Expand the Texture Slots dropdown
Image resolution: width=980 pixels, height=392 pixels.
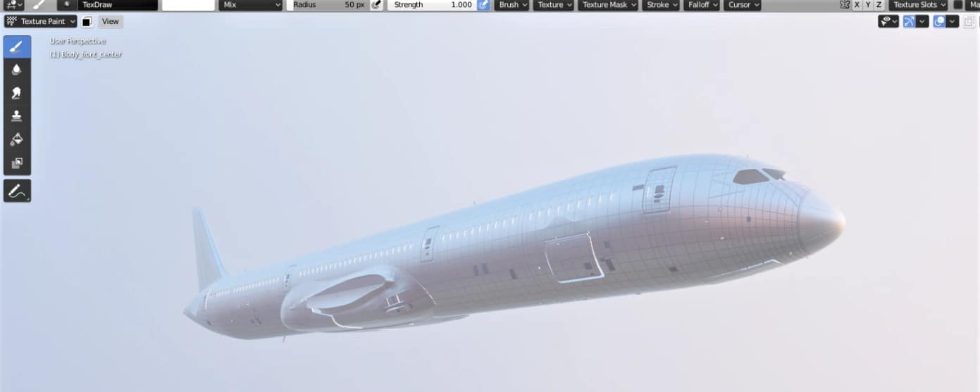coord(919,5)
